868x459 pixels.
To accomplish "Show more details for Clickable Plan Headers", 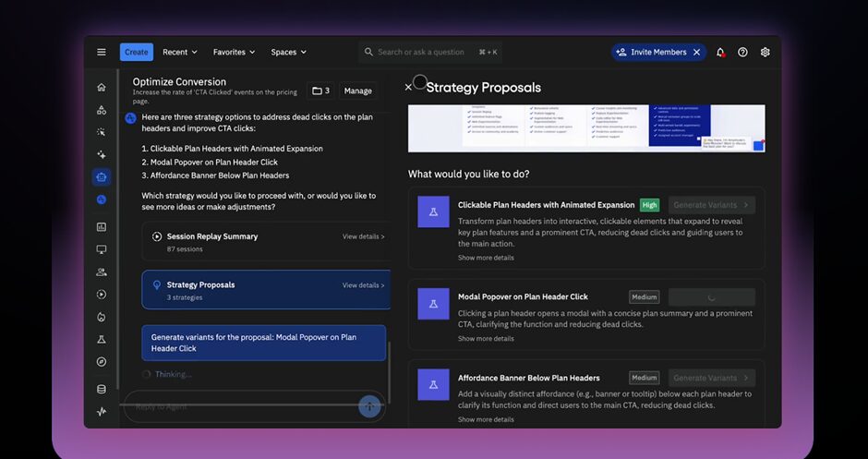I will (486, 258).
